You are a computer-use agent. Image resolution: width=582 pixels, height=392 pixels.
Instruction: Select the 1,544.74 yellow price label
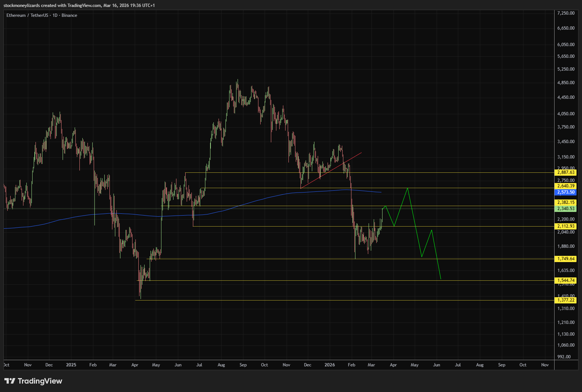pyautogui.click(x=566, y=280)
